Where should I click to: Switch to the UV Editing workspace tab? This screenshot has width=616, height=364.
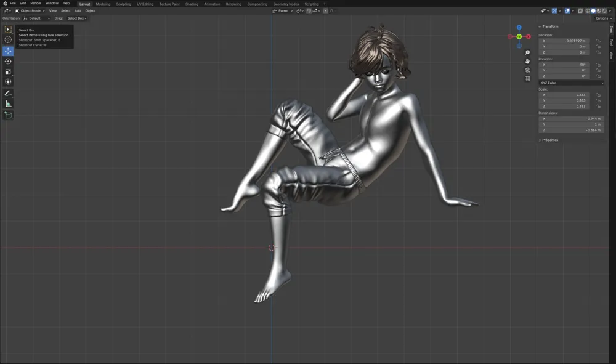tap(145, 4)
